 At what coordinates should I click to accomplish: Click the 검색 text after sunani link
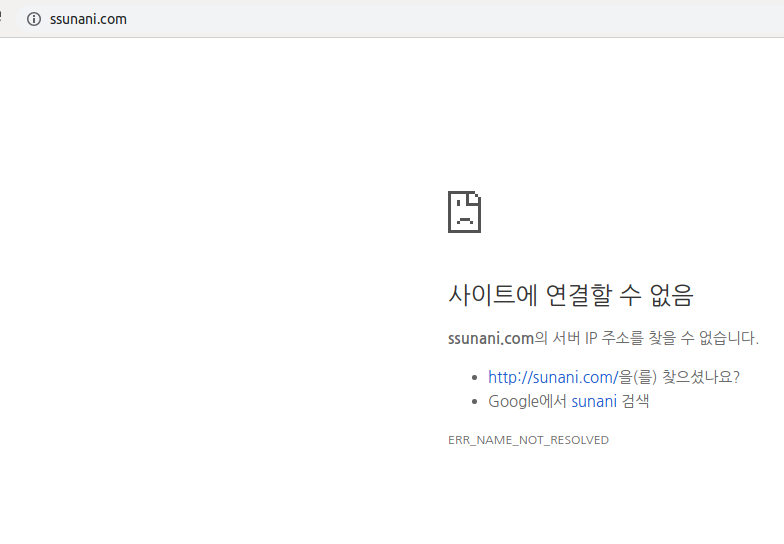click(x=635, y=402)
